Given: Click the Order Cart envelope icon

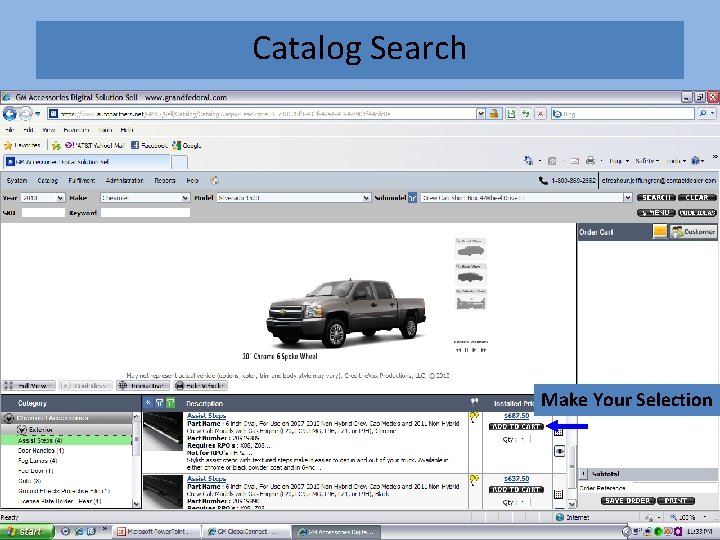Looking at the screenshot, I should coord(660,231).
